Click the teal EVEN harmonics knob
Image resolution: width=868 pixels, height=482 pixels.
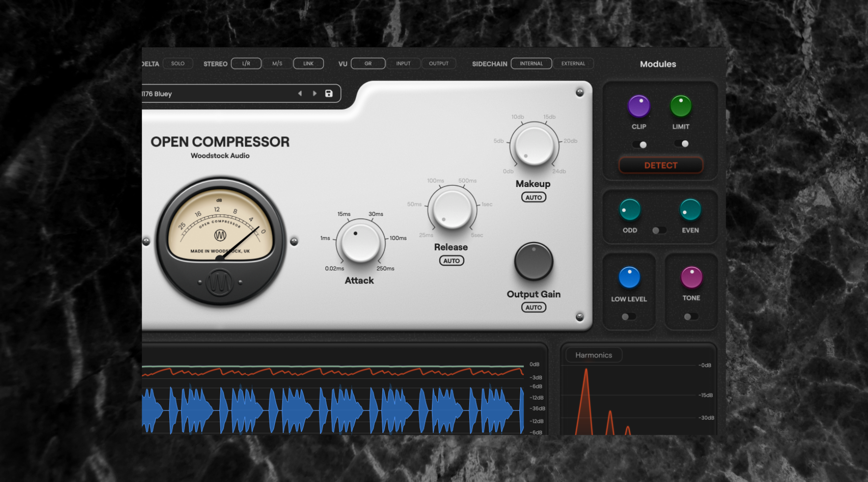[x=690, y=210]
